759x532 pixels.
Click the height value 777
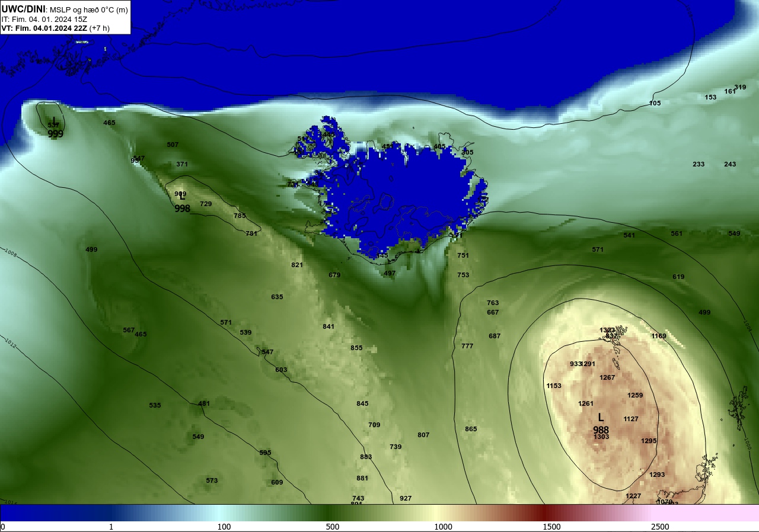pos(467,346)
